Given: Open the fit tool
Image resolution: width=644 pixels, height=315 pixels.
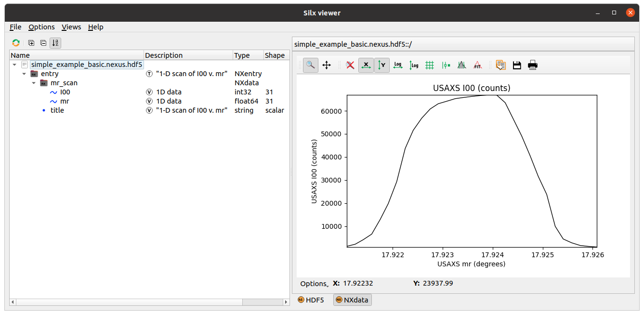Looking at the screenshot, I should coord(477,65).
